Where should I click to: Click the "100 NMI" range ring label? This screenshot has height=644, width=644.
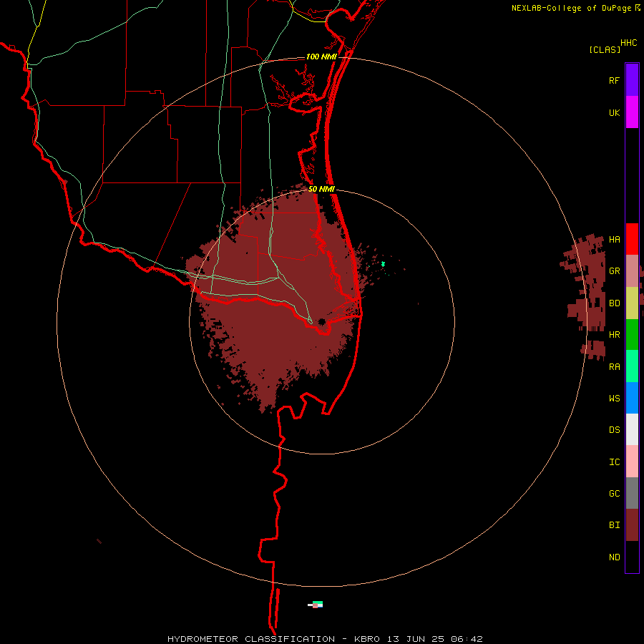point(321,57)
